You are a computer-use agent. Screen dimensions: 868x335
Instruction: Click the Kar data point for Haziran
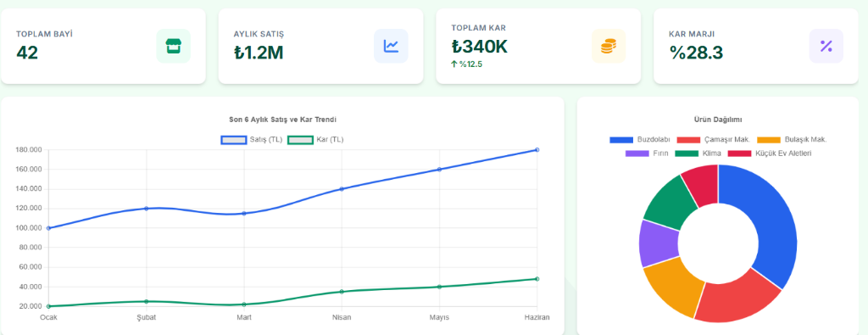(x=537, y=279)
